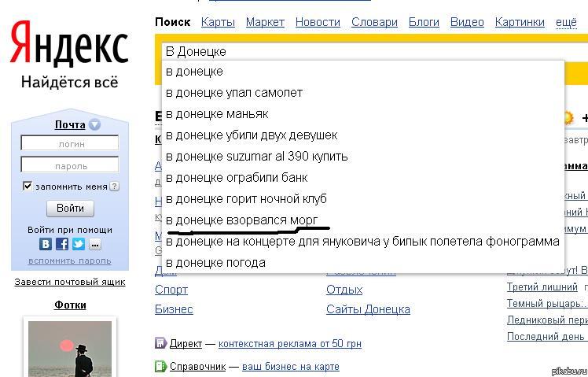Open the Фотки link
Screen dimensions: 588x377
click(x=70, y=305)
